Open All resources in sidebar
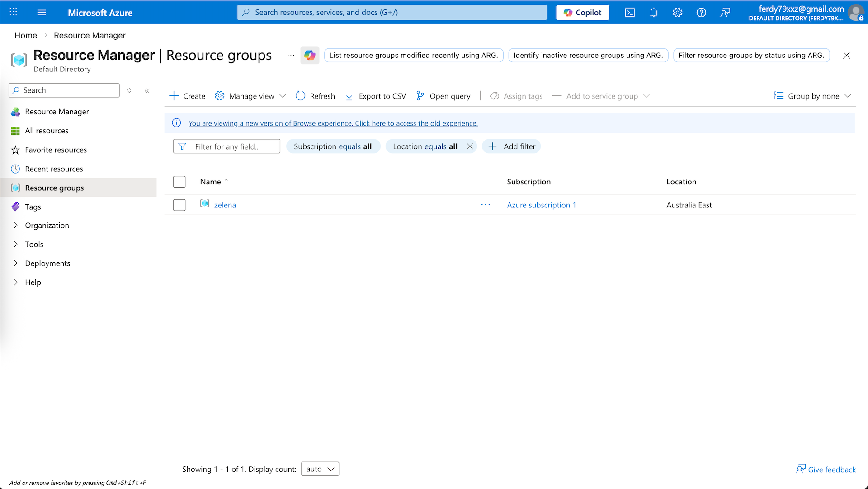 [47, 131]
